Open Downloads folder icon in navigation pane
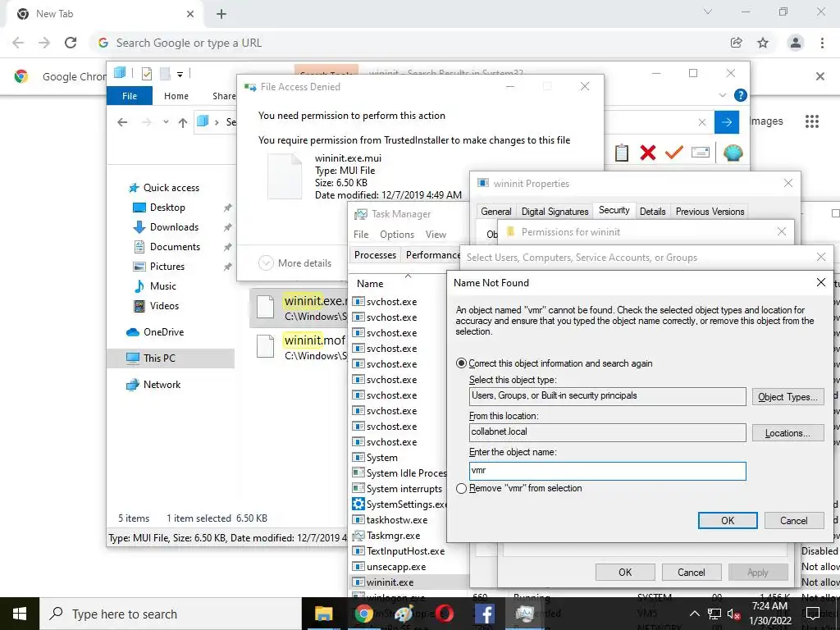This screenshot has width=840, height=630. (x=139, y=227)
